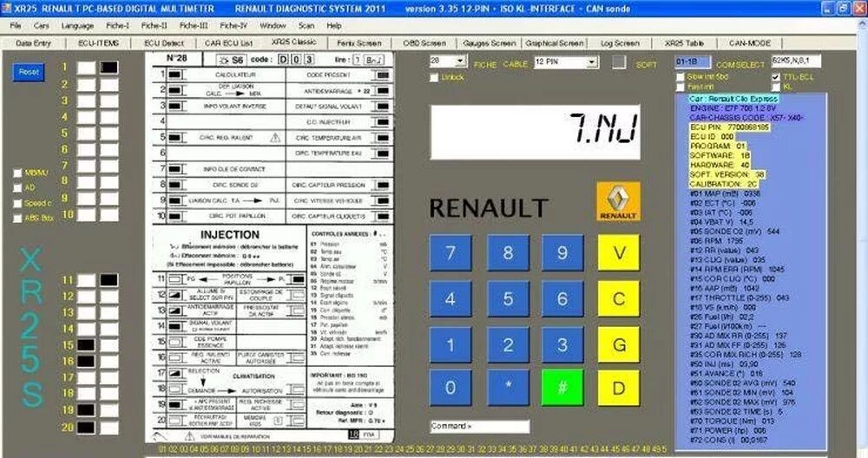
Task: Click the COM SELECT 01-18 field
Action: [693, 62]
